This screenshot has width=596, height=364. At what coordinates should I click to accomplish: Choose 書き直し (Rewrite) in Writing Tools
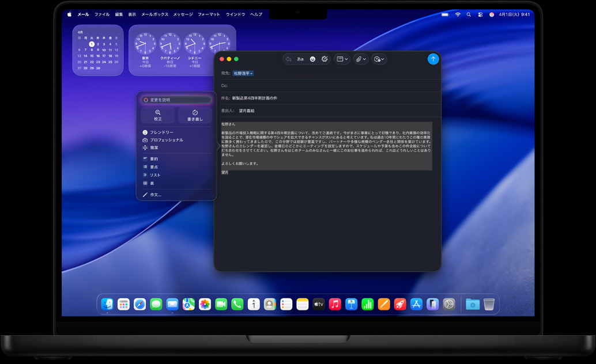pos(195,115)
